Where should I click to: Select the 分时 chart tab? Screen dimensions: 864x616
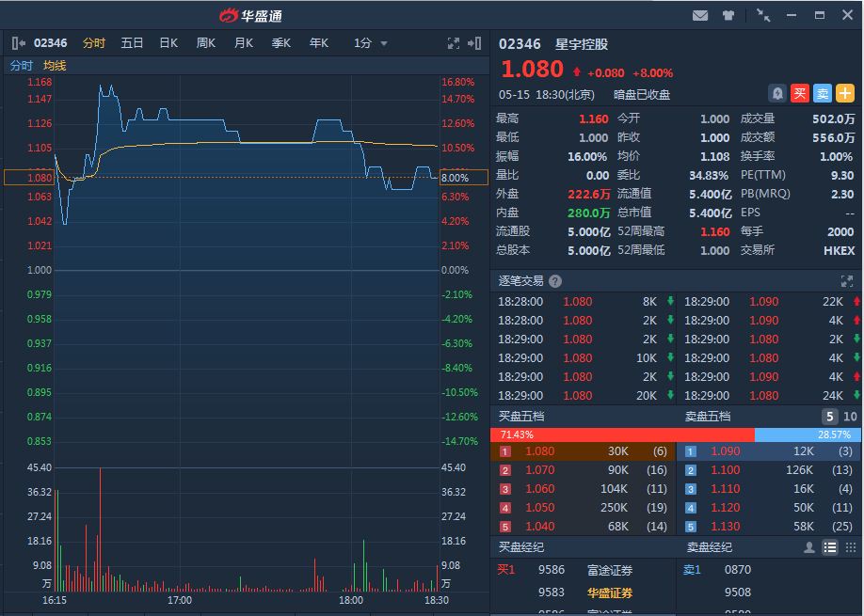[94, 43]
